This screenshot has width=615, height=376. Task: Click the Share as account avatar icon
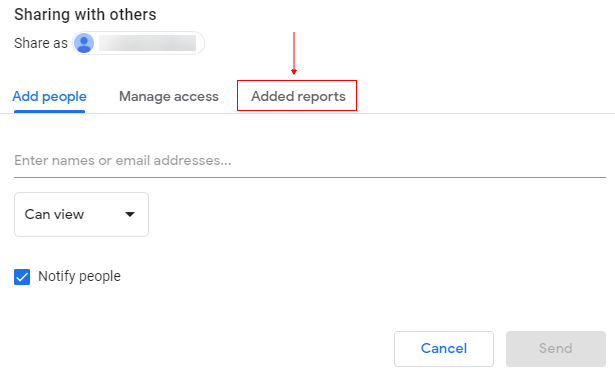[x=84, y=43]
